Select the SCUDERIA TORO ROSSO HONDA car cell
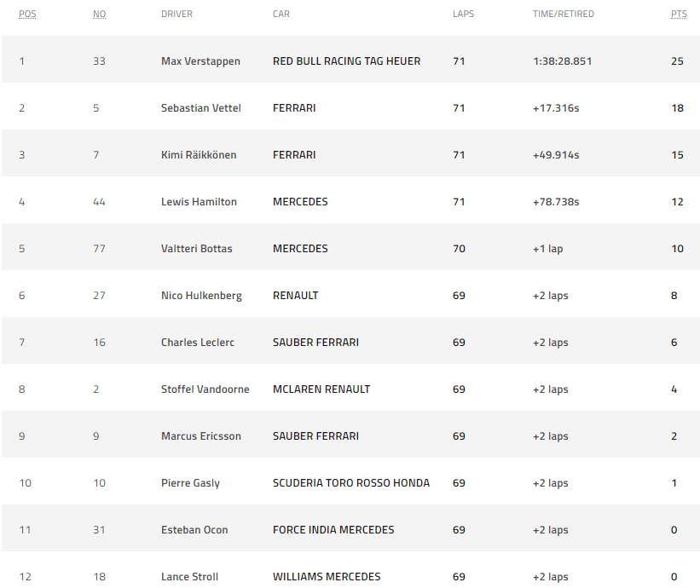Image resolution: width=700 pixels, height=588 pixels. point(350,483)
